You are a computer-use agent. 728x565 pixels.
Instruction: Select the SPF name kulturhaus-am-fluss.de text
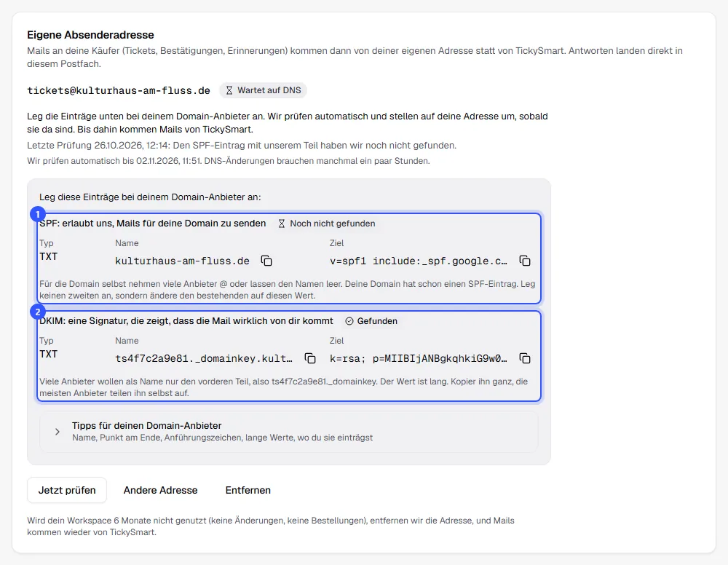183,261
